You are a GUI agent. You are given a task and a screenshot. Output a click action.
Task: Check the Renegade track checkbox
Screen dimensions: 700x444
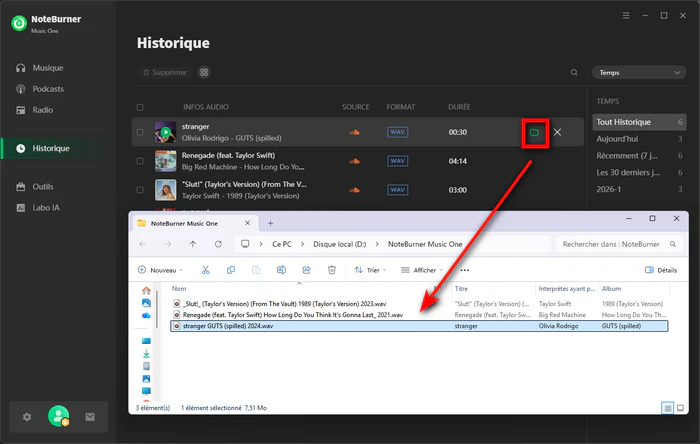[140, 160]
